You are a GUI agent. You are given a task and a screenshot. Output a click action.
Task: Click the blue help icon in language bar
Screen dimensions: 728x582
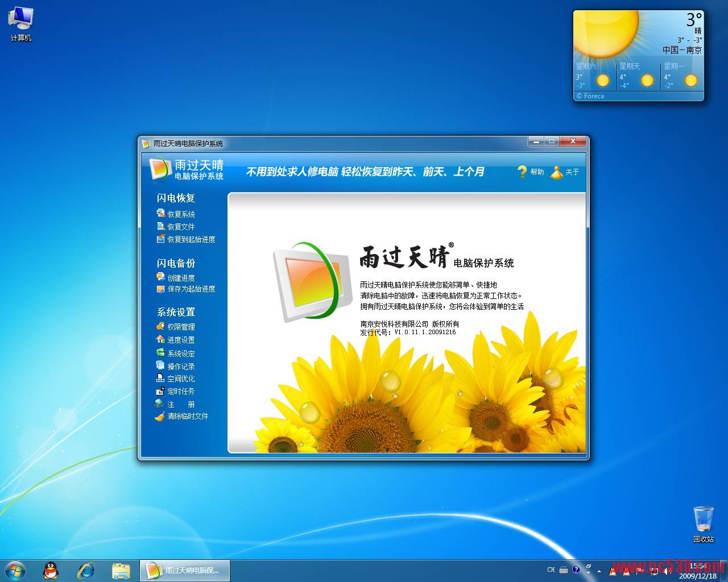click(576, 570)
